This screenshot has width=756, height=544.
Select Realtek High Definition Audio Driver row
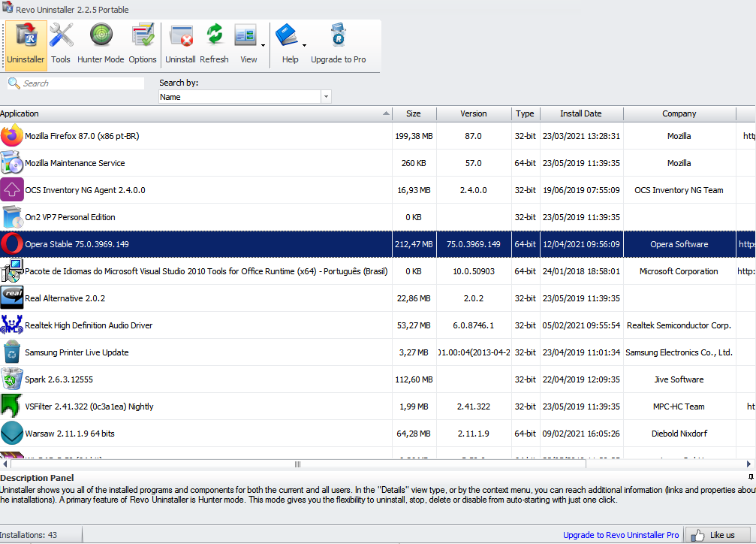coord(89,325)
